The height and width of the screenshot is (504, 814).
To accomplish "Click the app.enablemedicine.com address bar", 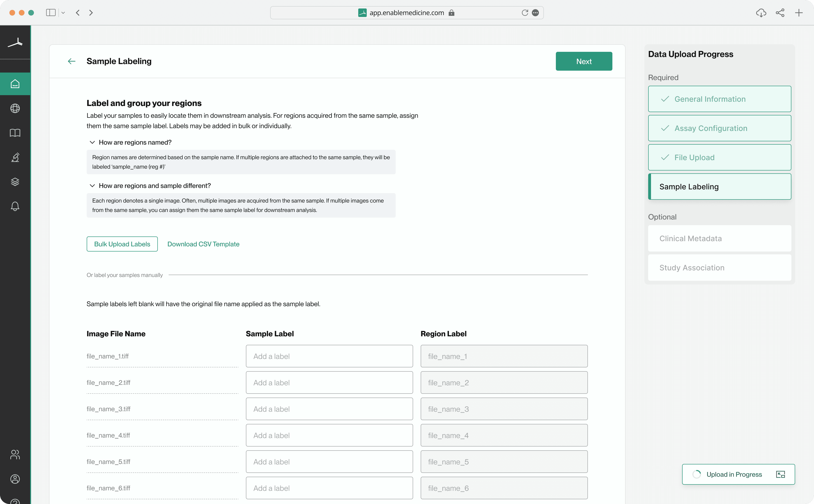I will point(407,13).
